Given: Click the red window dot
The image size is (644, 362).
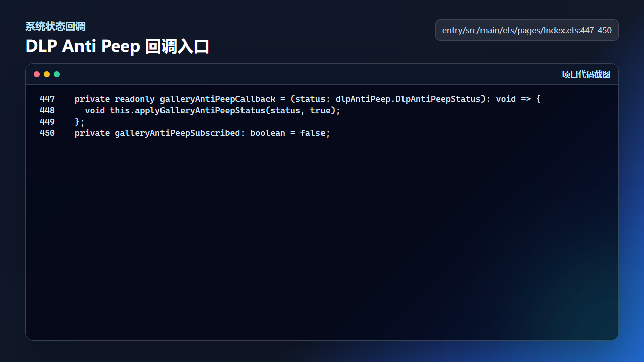Looking at the screenshot, I should point(37,74).
